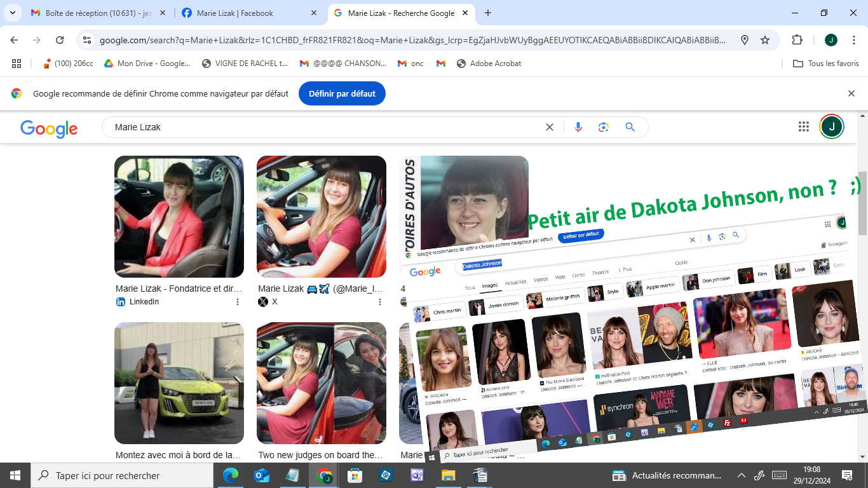868x488 pixels.
Task: Open the Tous les favoris folder
Action: click(826, 64)
